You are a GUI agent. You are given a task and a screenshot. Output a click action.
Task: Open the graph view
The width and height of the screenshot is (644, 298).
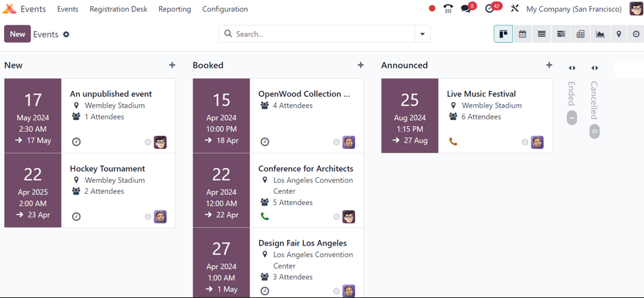click(x=600, y=34)
